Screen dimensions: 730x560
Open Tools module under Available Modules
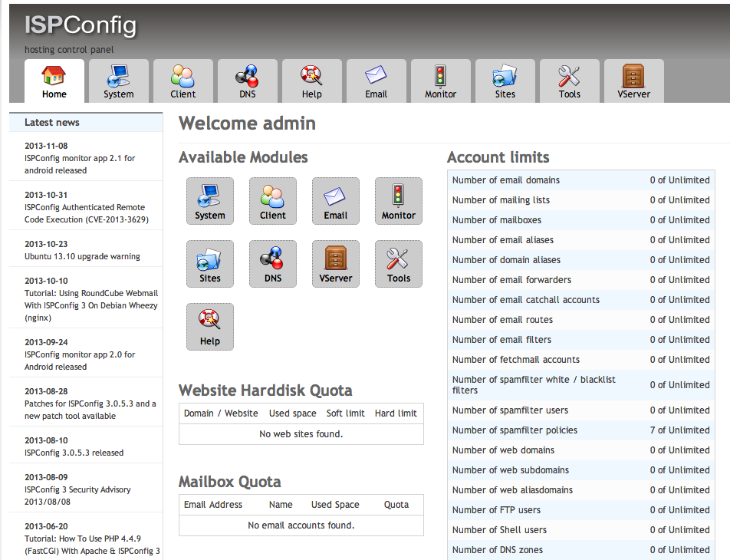tap(399, 264)
